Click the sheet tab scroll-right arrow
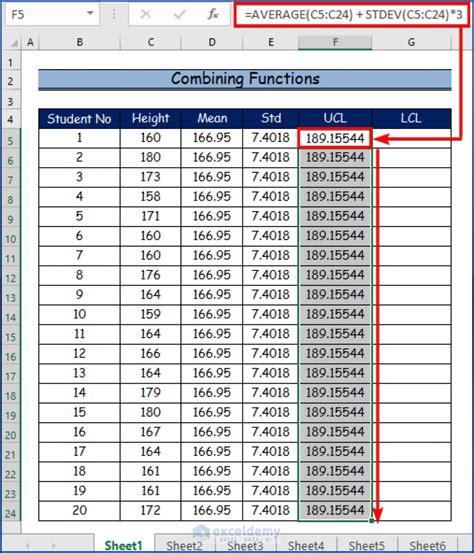 click(54, 546)
